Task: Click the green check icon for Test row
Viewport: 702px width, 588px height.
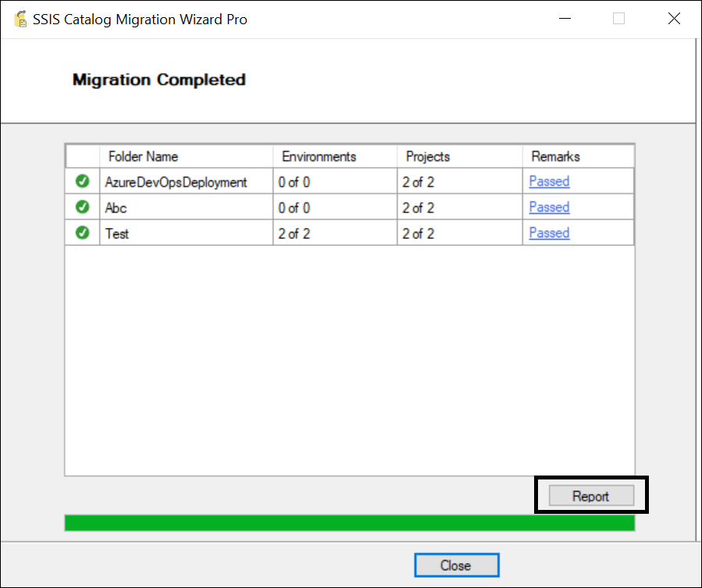Action: pyautogui.click(x=82, y=233)
